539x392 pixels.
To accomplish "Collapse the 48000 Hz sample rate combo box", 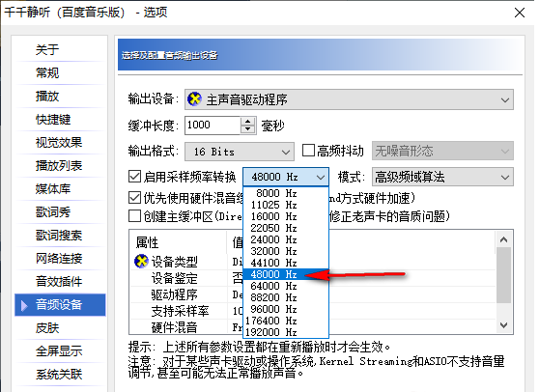I will click(286, 177).
